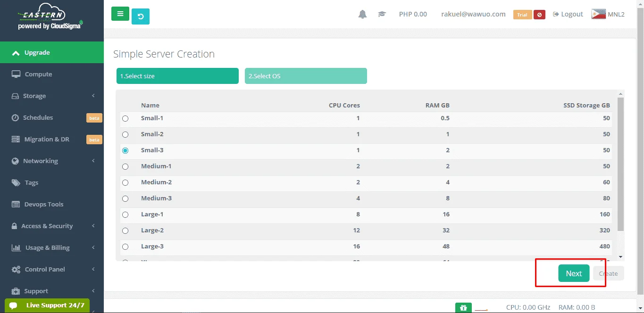Click the green gift icon button
Screen dimensions: 644x313
click(x=463, y=308)
